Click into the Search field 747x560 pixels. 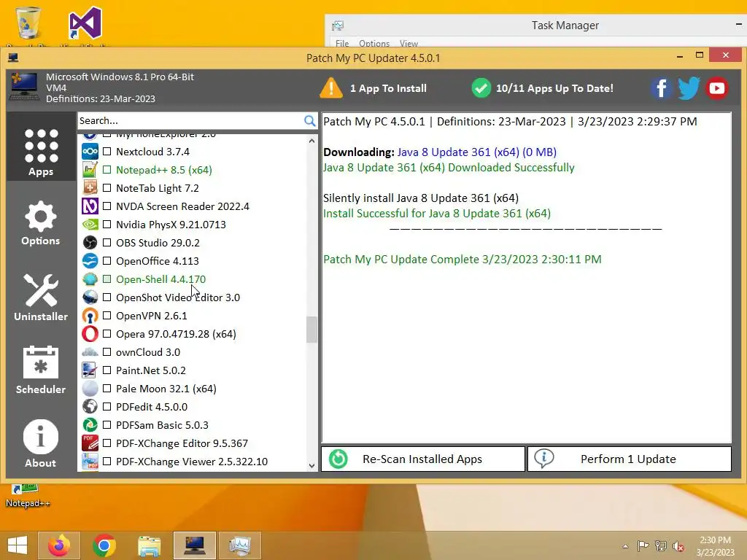[190, 121]
